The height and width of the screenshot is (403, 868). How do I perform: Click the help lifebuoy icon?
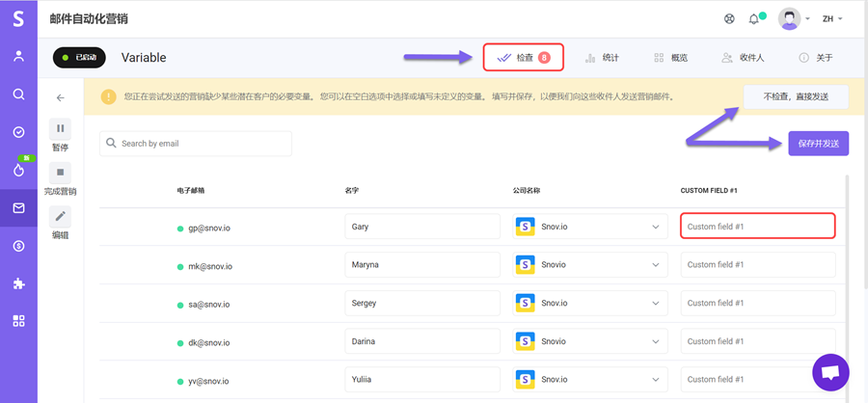729,19
